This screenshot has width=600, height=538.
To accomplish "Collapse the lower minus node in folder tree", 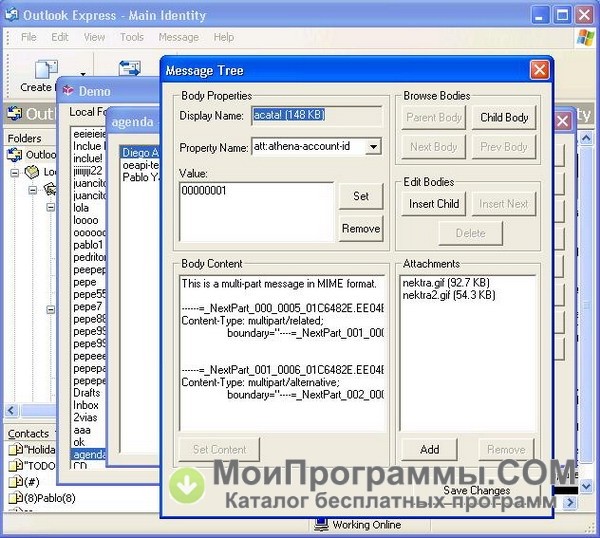I will 51,309.
